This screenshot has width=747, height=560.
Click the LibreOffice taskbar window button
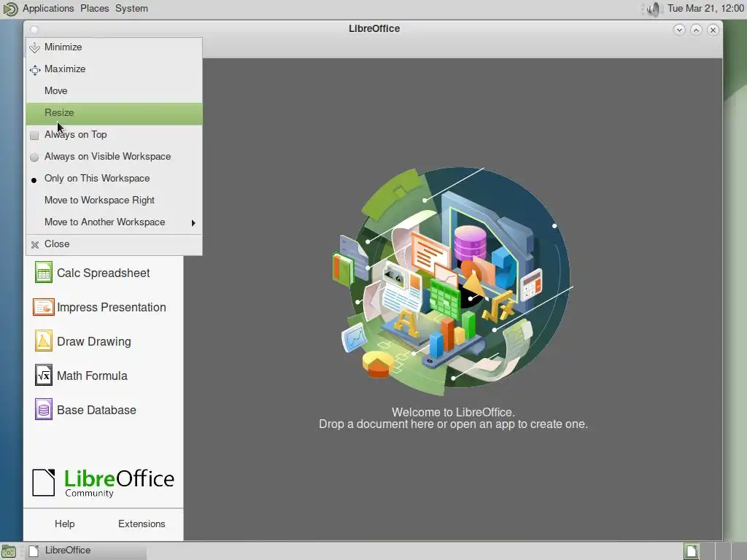pyautogui.click(x=86, y=551)
